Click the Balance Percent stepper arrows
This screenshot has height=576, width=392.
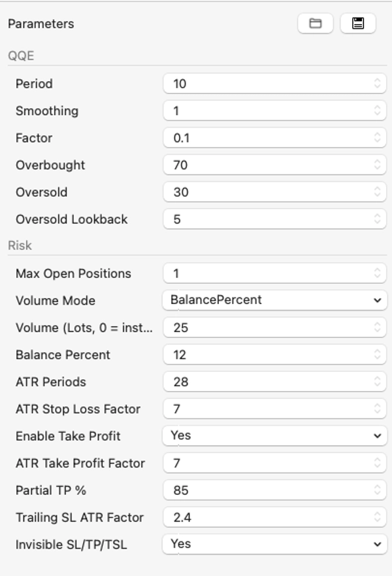377,355
